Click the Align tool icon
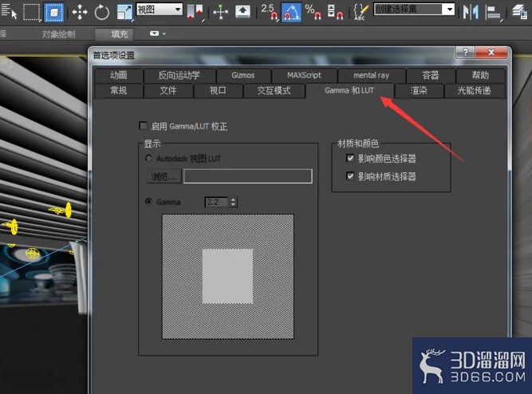The width and height of the screenshot is (532, 394). click(494, 12)
